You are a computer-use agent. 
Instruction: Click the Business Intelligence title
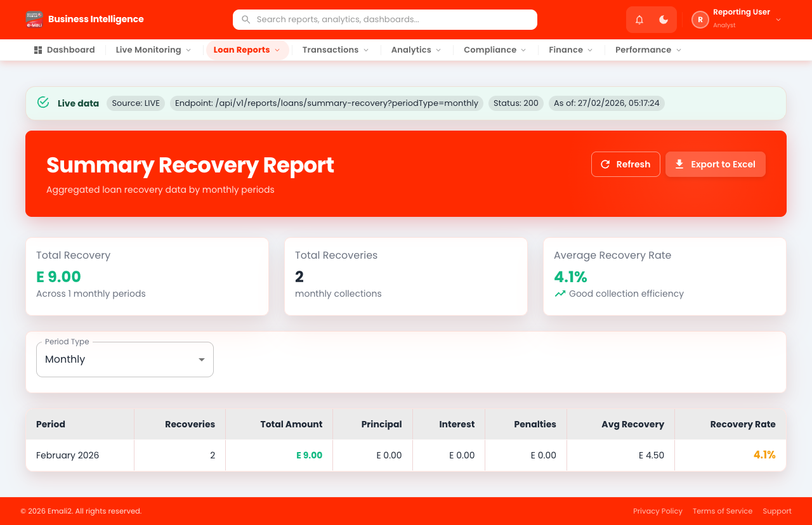tap(96, 19)
